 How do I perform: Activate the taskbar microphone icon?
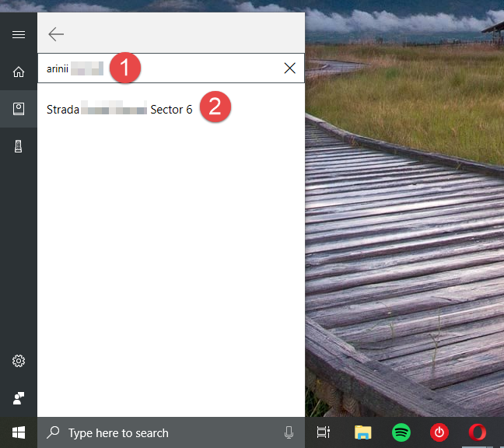pos(289,432)
